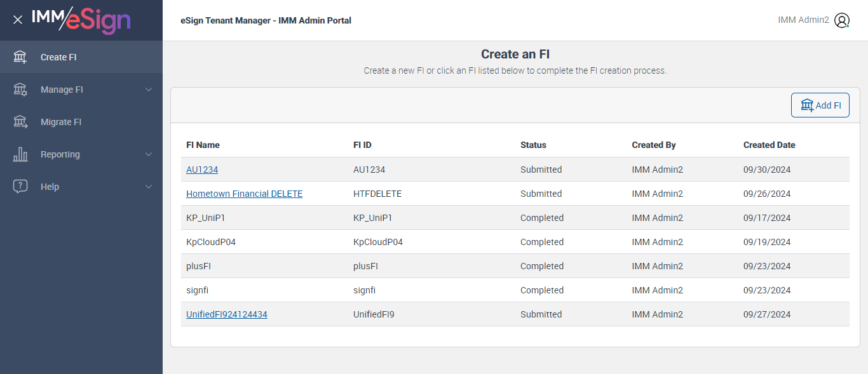
Task: Click the HTFDELETE FI ID cell
Action: coord(377,194)
